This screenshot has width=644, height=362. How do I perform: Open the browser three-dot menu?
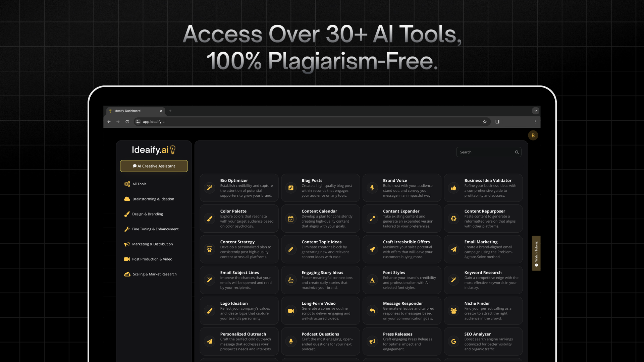click(535, 122)
